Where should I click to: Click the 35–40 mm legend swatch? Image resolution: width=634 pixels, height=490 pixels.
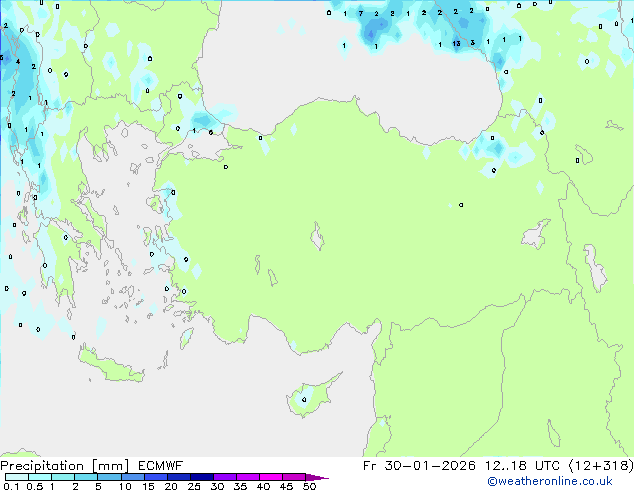(x=248, y=477)
